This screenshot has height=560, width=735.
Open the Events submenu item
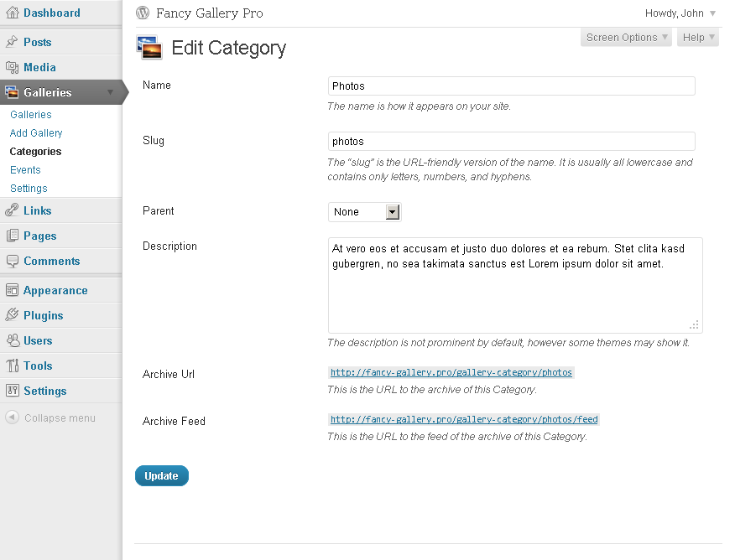click(25, 169)
